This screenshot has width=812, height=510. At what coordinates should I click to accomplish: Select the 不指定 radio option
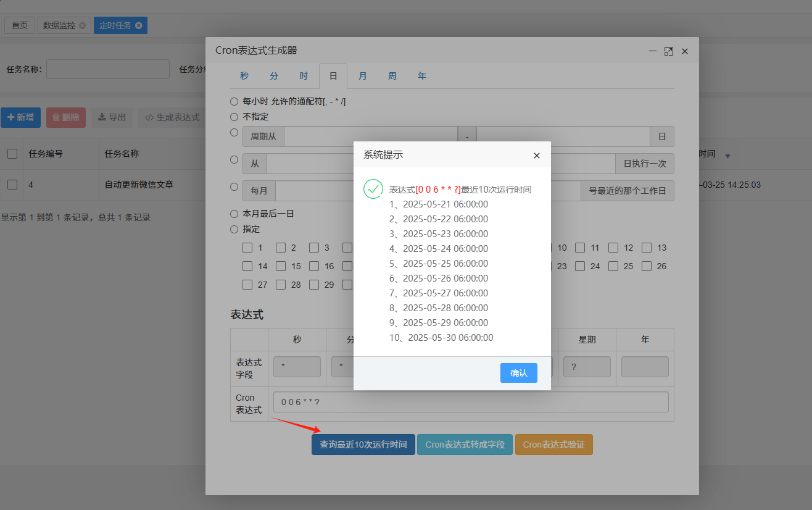point(234,117)
